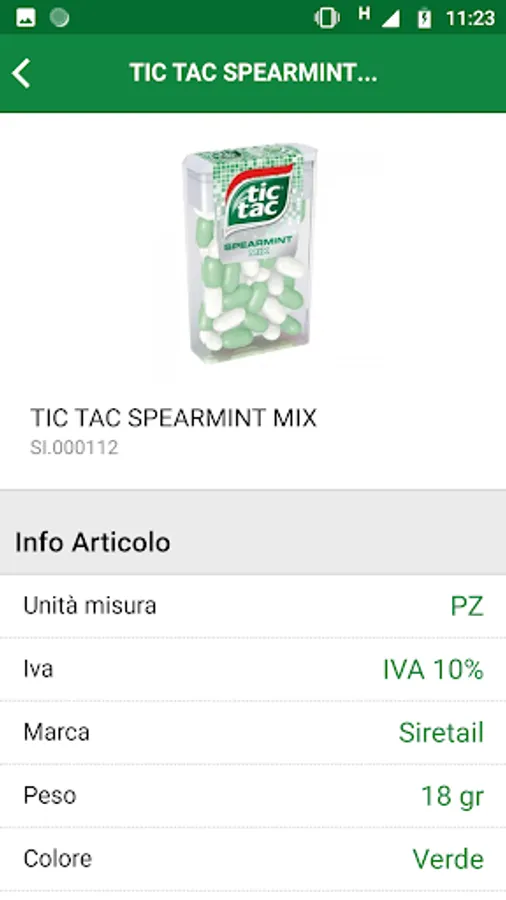Viewport: 506px width, 900px height.
Task: Select the TIC TAC SPEARMINT MIX product name
Action: coord(173,418)
